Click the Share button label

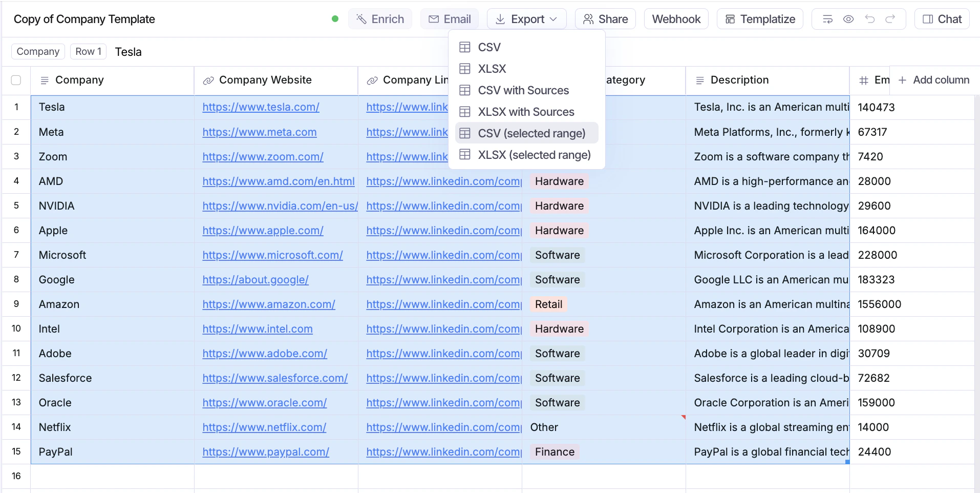(613, 19)
